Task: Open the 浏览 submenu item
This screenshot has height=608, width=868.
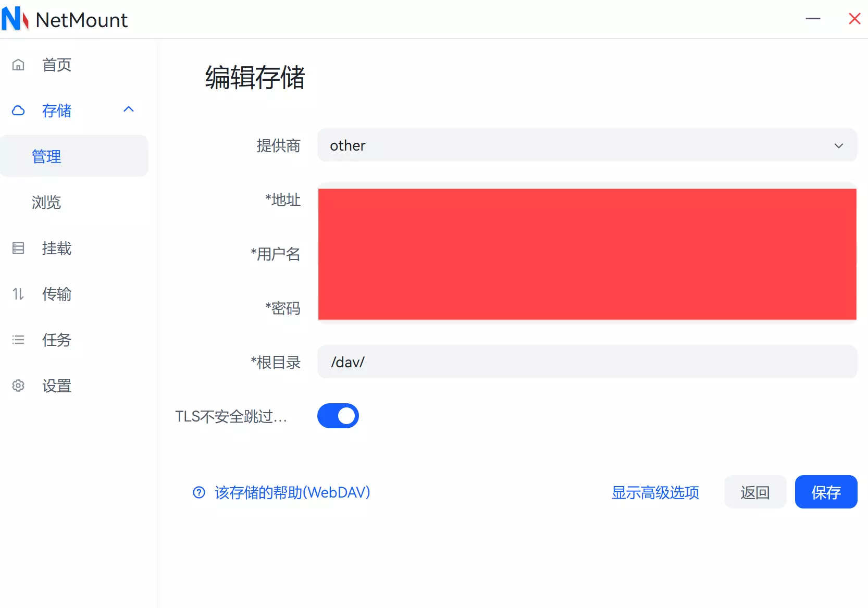Action: pos(46,202)
